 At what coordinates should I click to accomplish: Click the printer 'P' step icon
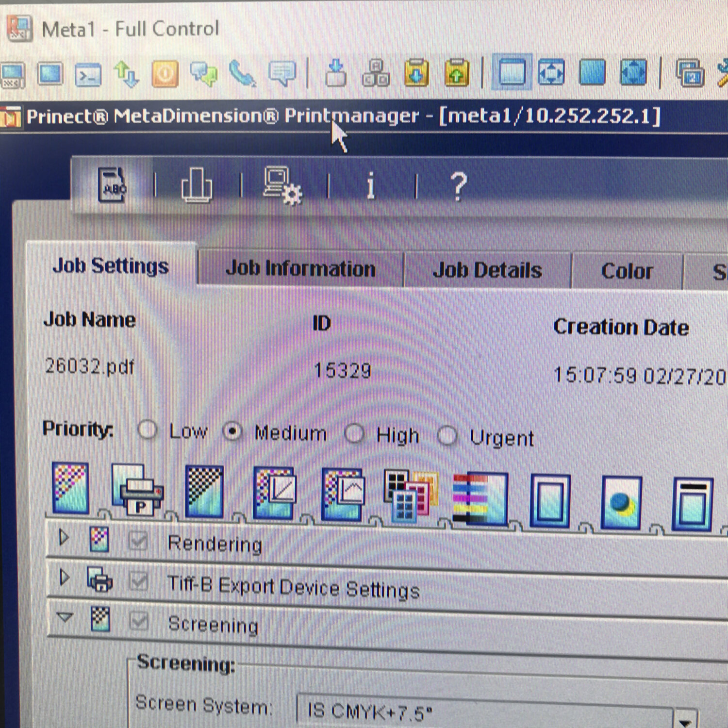pyautogui.click(x=137, y=490)
